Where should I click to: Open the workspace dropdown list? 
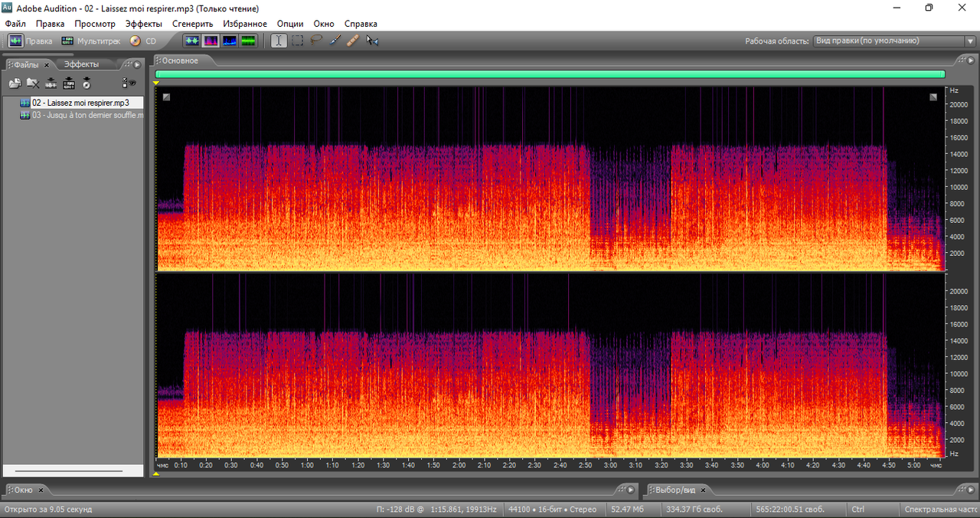[969, 41]
